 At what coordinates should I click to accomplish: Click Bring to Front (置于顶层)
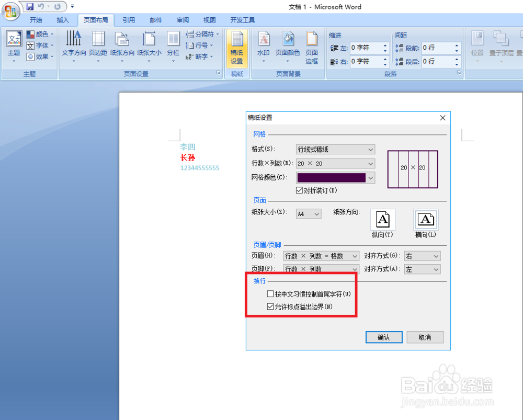point(502,47)
